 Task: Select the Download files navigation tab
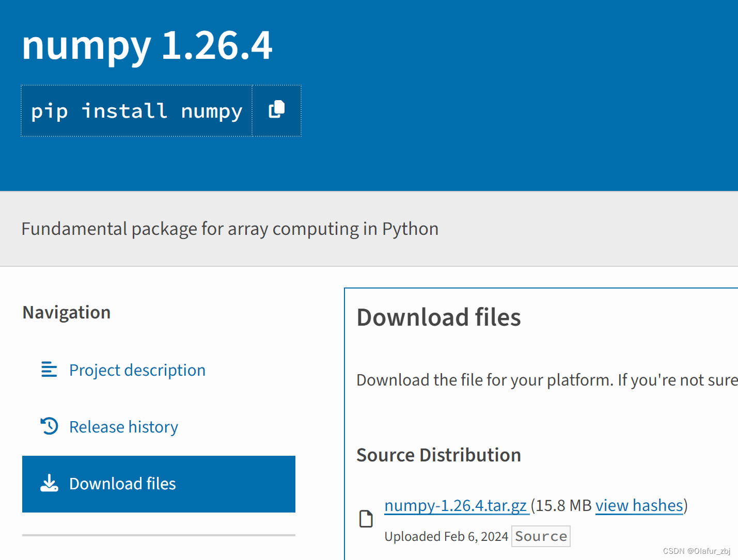(x=159, y=484)
